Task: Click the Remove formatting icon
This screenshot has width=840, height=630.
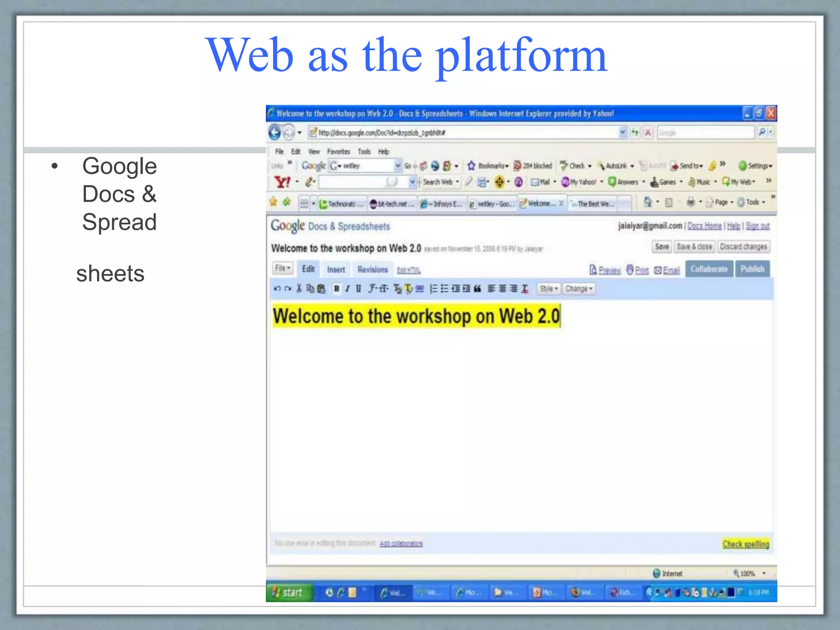Action: (x=525, y=289)
